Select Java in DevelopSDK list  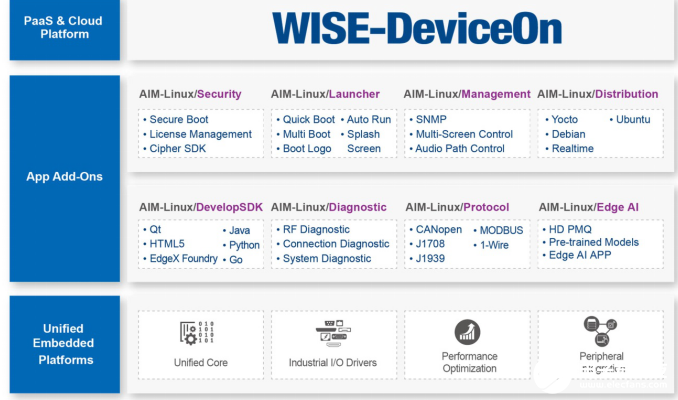point(239,230)
